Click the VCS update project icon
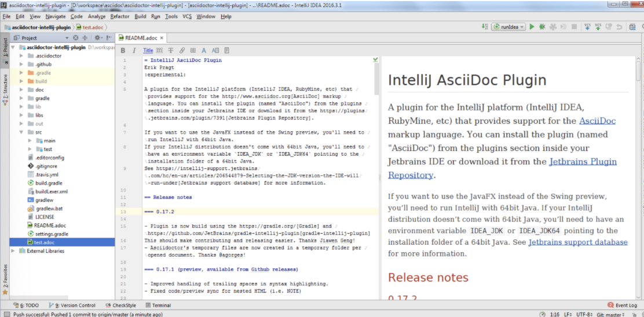Viewport: 644px width, 317px height. coord(587,27)
